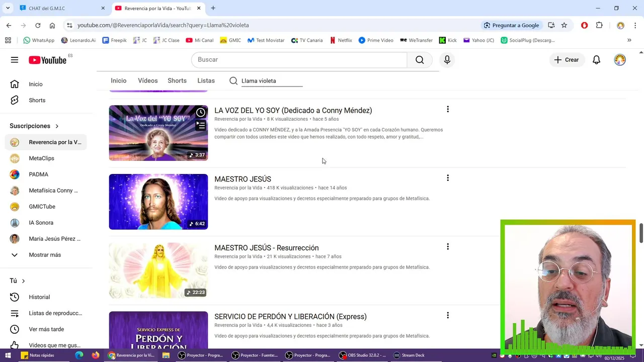Expand the Tú section chevron
Image resolution: width=644 pixels, height=362 pixels.
[23, 281]
